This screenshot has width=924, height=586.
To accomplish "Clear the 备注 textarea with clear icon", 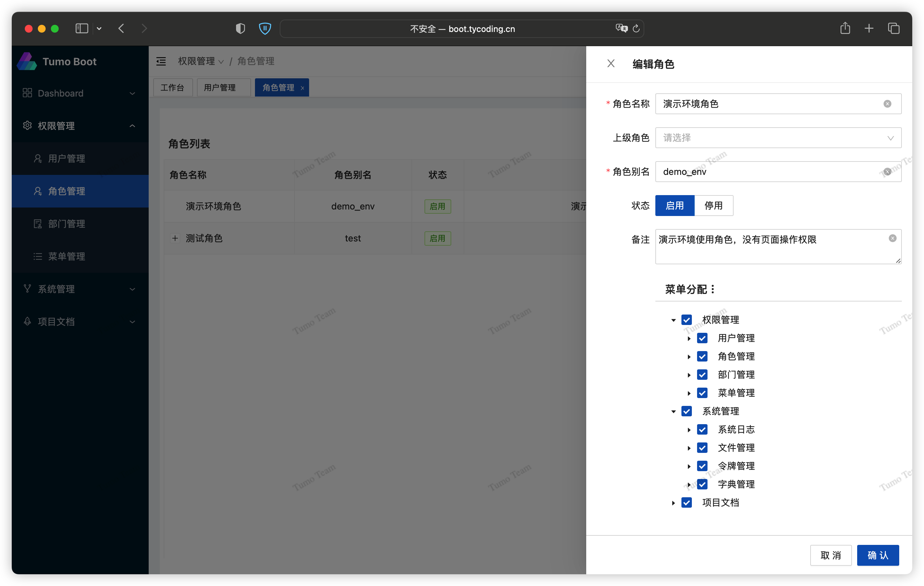I will (892, 239).
